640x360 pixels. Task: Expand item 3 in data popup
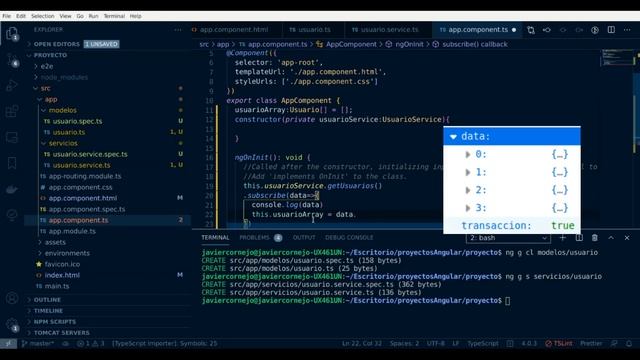pos(468,209)
